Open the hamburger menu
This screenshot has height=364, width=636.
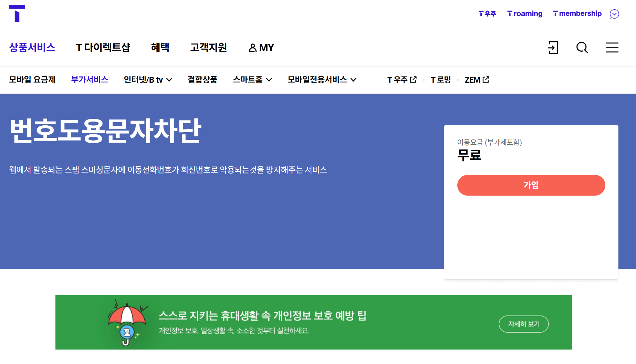pos(612,48)
